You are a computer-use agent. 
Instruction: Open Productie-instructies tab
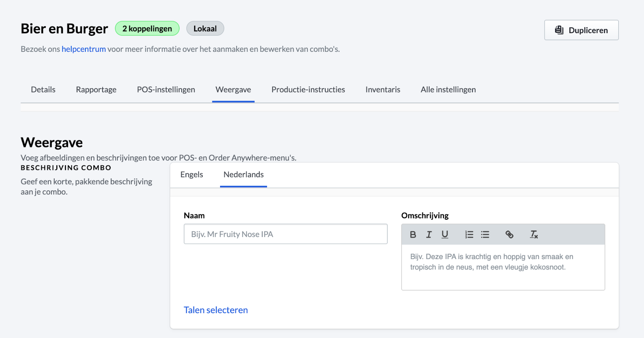(x=308, y=90)
